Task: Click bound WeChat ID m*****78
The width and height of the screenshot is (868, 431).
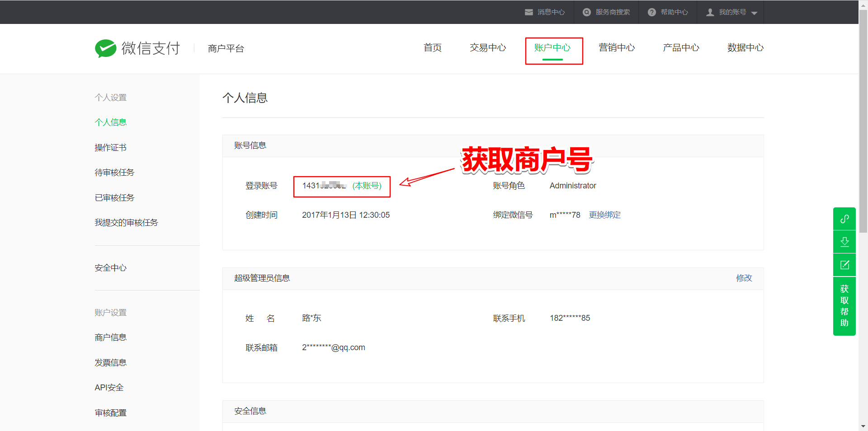Action: pos(565,215)
